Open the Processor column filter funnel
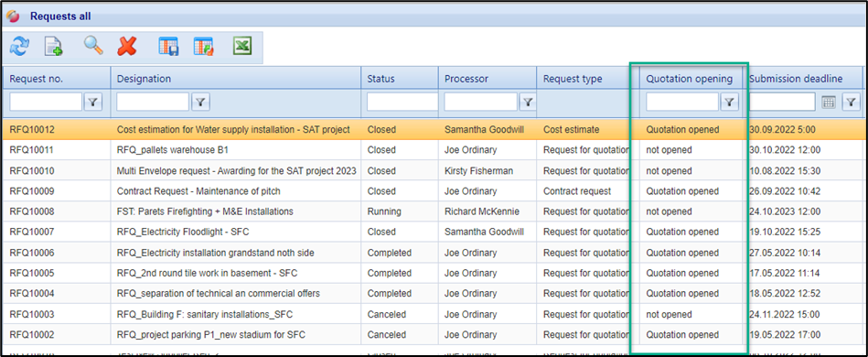Screen dimensions: 868x357 click(528, 102)
